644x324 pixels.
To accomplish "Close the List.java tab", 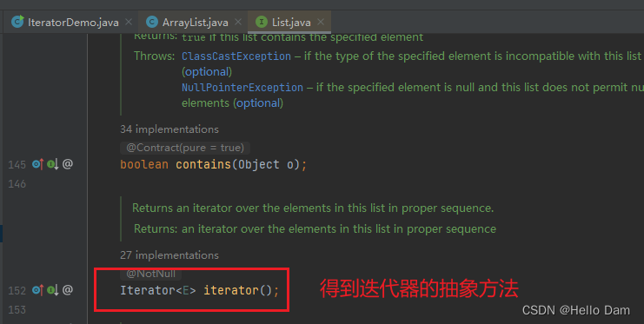I will coord(321,22).
